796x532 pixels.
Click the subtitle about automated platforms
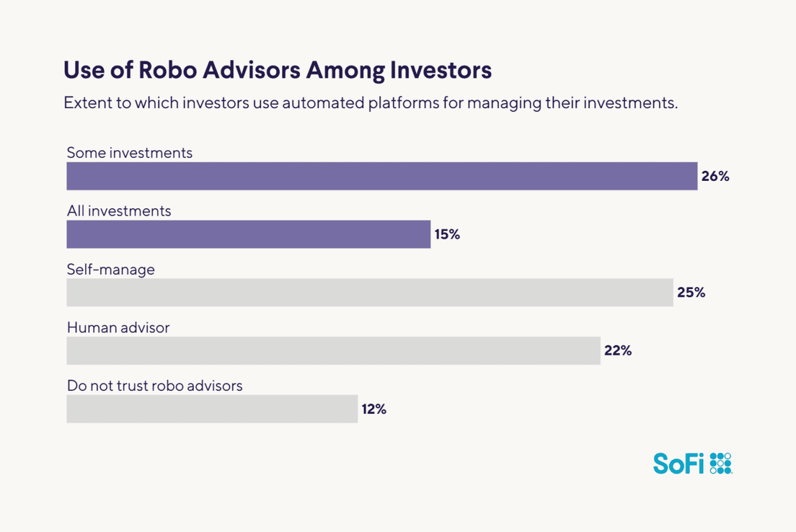[371, 103]
